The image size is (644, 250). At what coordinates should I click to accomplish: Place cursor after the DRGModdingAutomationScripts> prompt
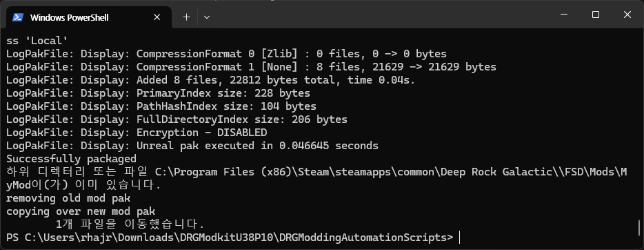click(459, 238)
